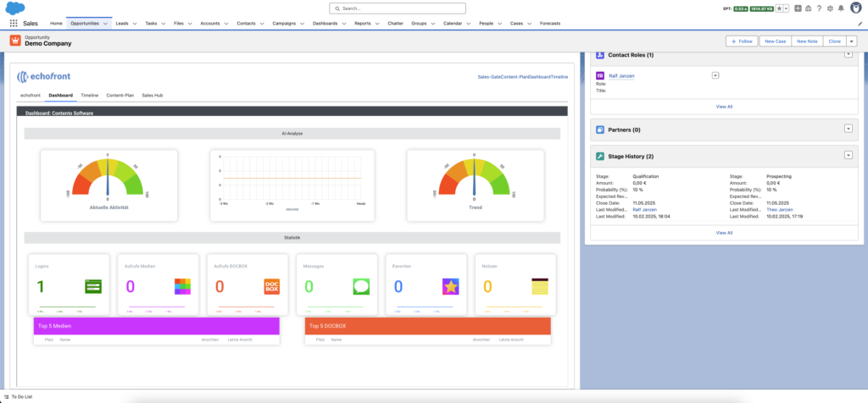Click the Messages speech bubble icon
This screenshot has height=403, width=868.
[x=361, y=286]
